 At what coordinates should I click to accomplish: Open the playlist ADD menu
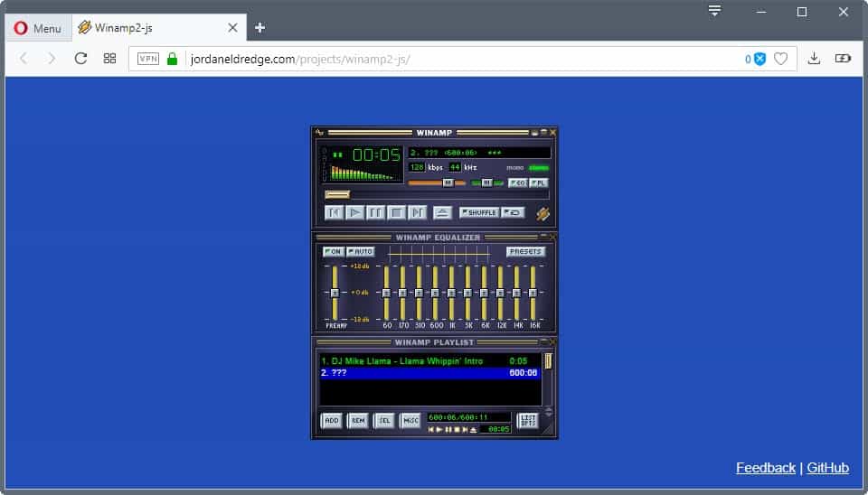332,421
